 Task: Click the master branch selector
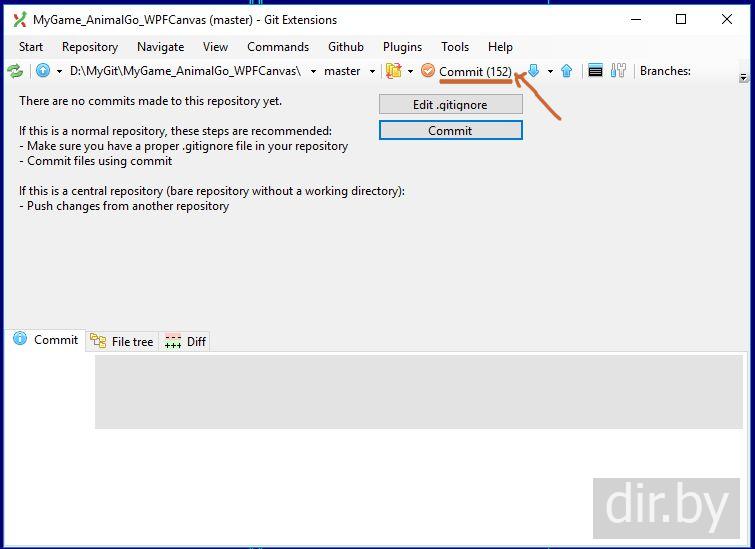pos(342,71)
